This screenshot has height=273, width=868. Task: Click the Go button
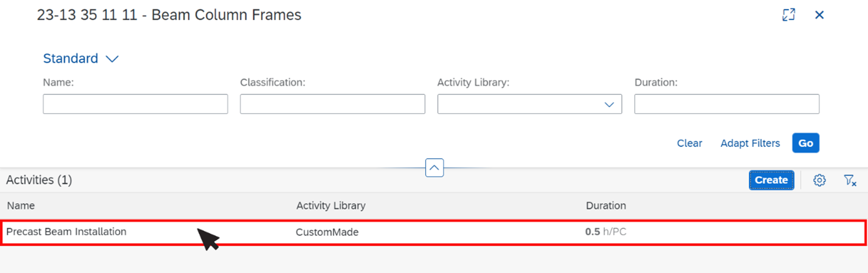coord(805,143)
